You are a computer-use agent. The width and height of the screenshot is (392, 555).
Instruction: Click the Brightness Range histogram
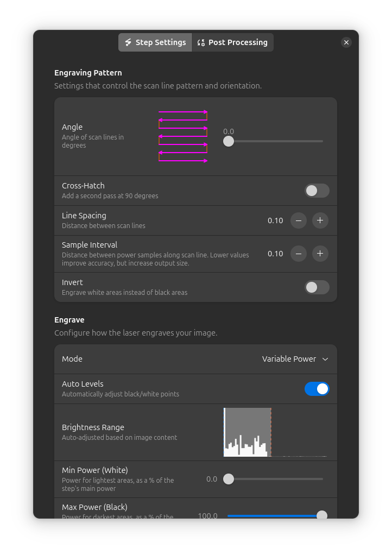point(247,432)
